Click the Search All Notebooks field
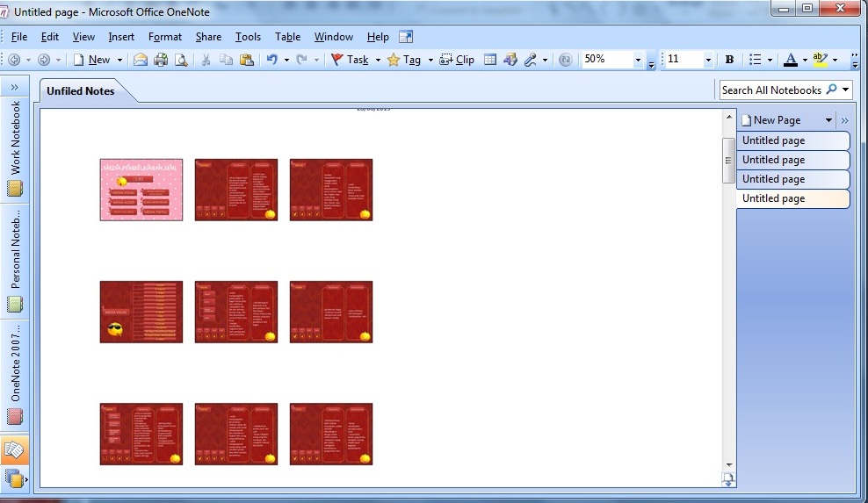Image resolution: width=868 pixels, height=503 pixels. pyautogui.click(x=772, y=90)
